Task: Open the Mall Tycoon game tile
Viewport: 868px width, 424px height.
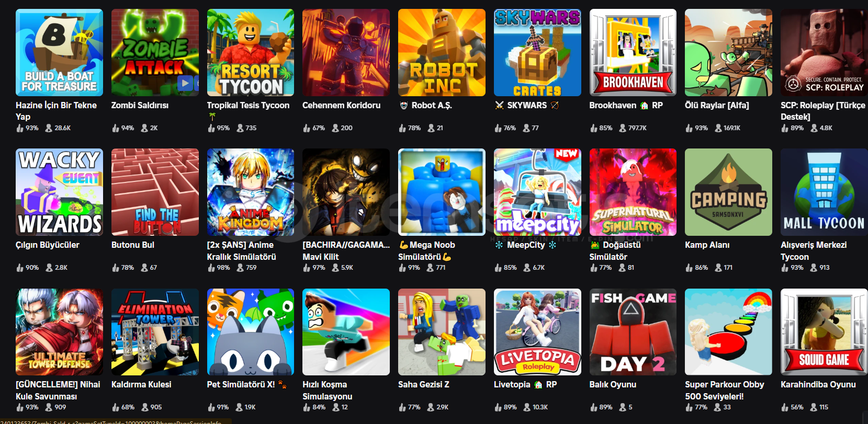Action: 824,192
